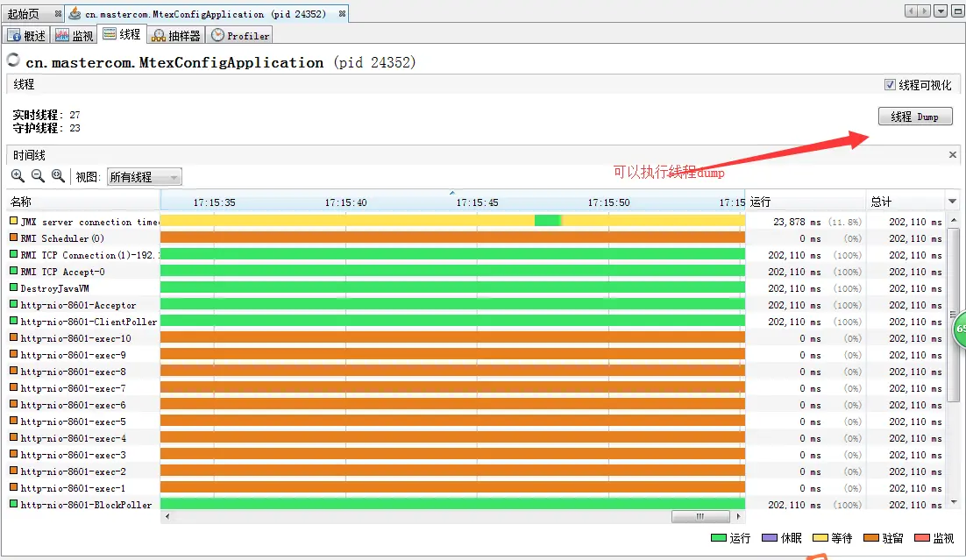
Task: Close the 起始页 tab
Action: pos(58,13)
